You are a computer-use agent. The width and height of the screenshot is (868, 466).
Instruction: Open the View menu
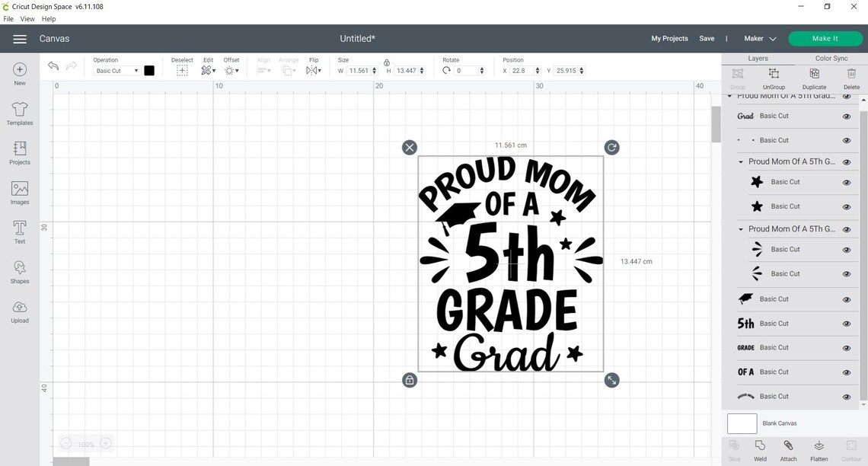tap(27, 19)
